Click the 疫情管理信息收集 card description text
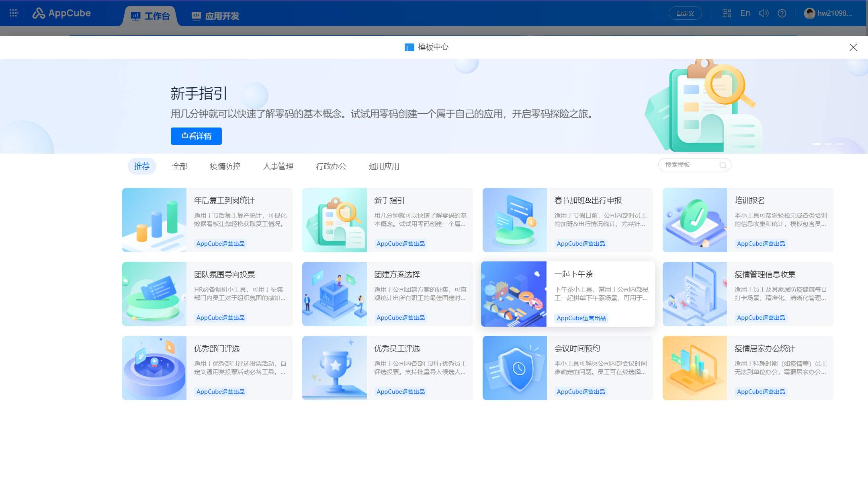868x500 pixels. click(x=781, y=294)
